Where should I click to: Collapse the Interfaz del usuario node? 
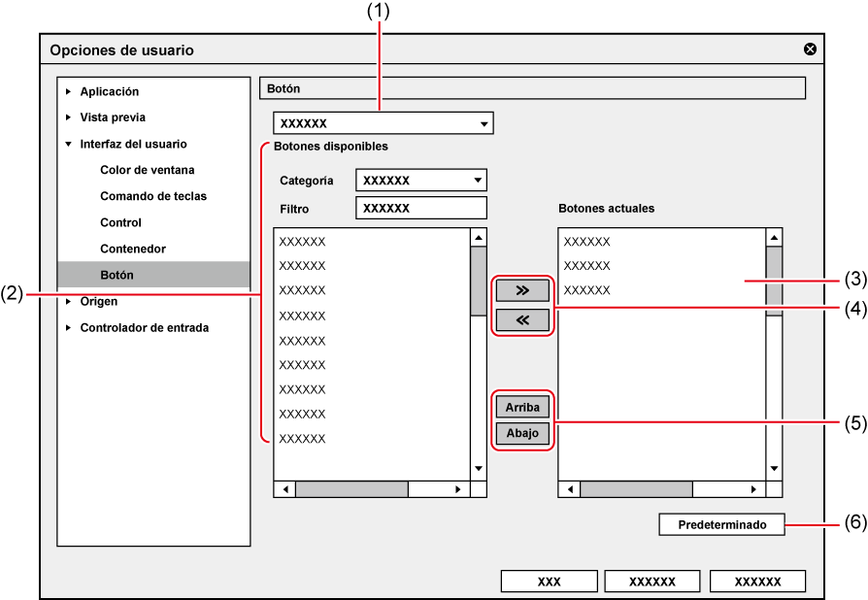tap(69, 145)
